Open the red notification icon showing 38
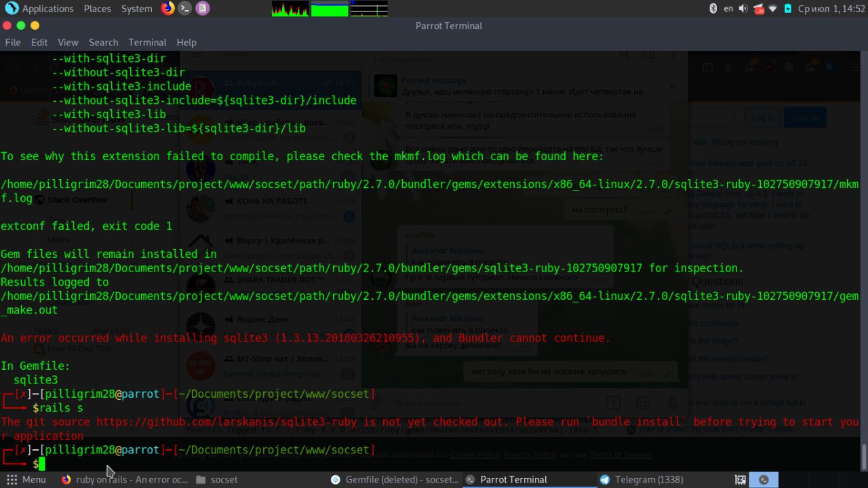 pos(759,9)
